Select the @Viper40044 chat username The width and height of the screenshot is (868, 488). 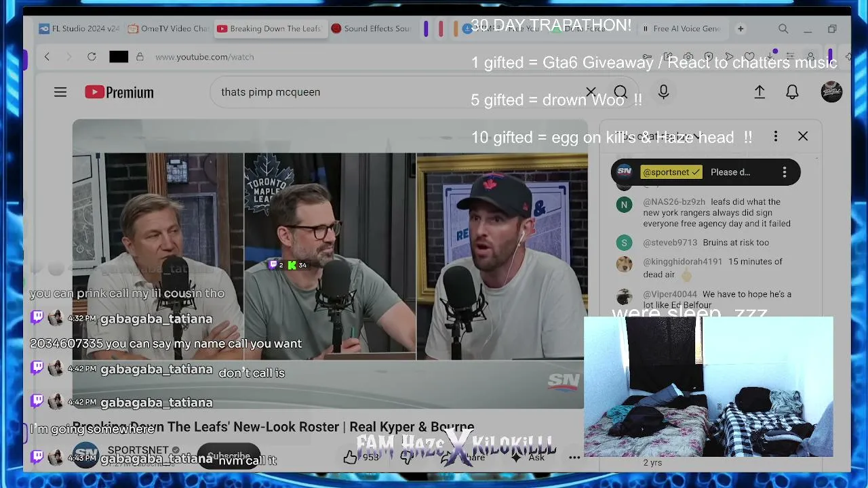670,294
